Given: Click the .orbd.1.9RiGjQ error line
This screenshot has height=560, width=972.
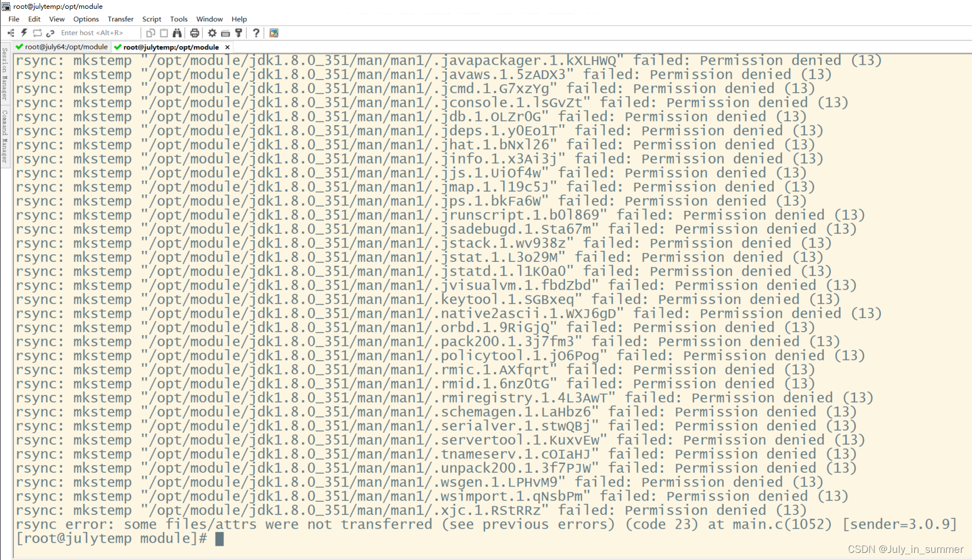Looking at the screenshot, I should coord(415,328).
